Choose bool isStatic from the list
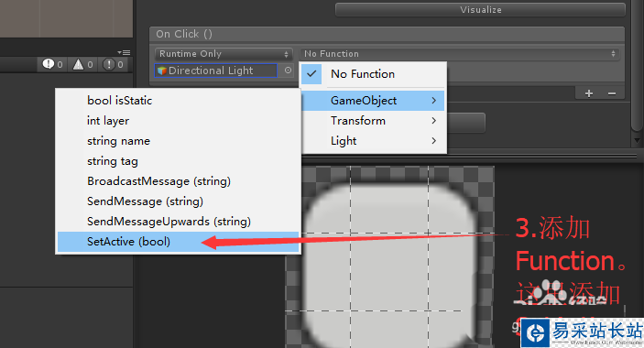The image size is (644, 348). click(178, 101)
